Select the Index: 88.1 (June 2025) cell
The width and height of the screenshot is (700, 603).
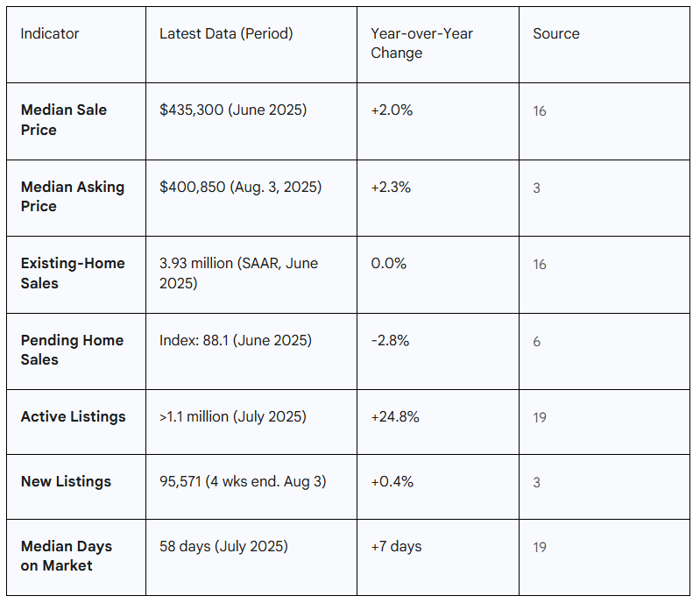click(235, 340)
